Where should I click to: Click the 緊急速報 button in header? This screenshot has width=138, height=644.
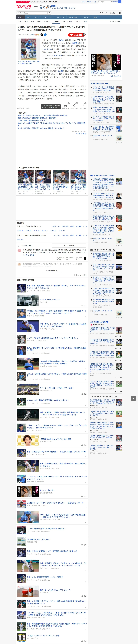[x=114, y=2]
